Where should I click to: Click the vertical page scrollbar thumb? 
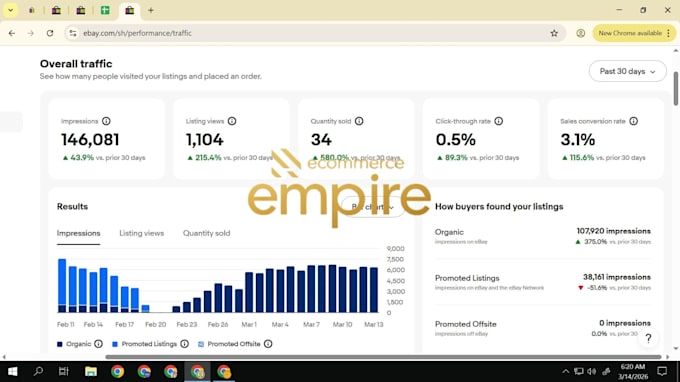(675, 88)
